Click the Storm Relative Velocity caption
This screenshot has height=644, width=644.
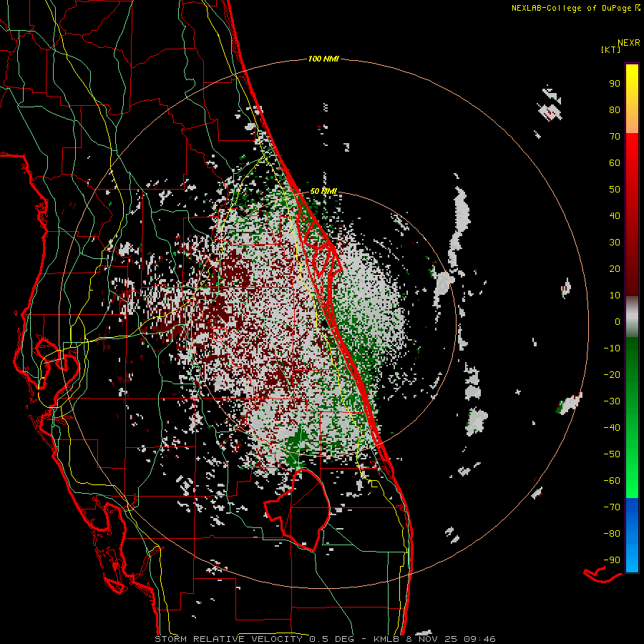pos(325,639)
